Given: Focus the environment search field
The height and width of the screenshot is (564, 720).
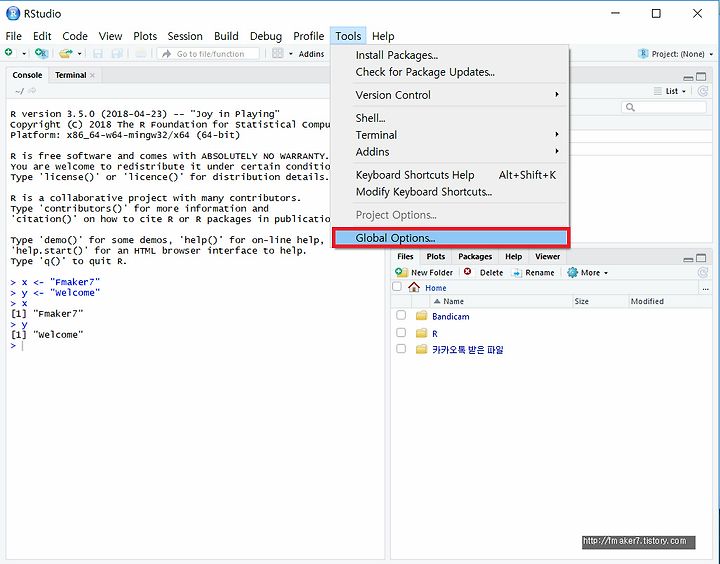Looking at the screenshot, I should click(664, 107).
